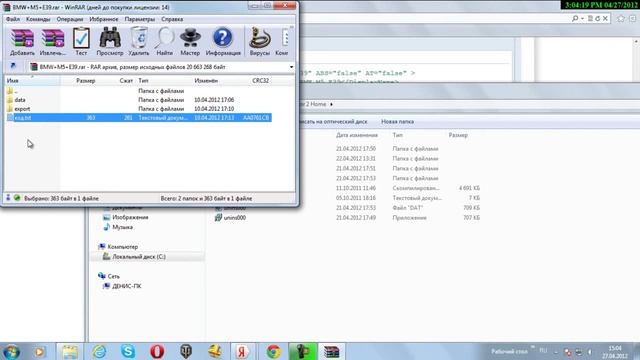
Task: Open the Файл menu
Action: 13,19
